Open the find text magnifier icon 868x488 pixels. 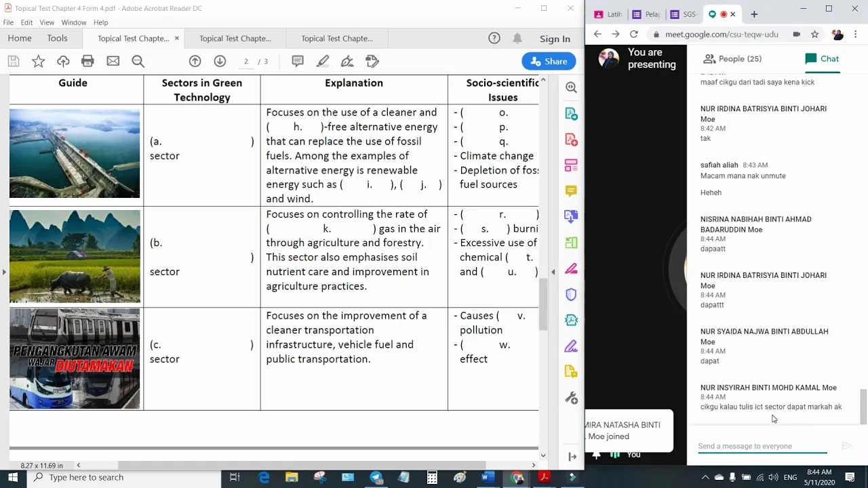tap(138, 61)
